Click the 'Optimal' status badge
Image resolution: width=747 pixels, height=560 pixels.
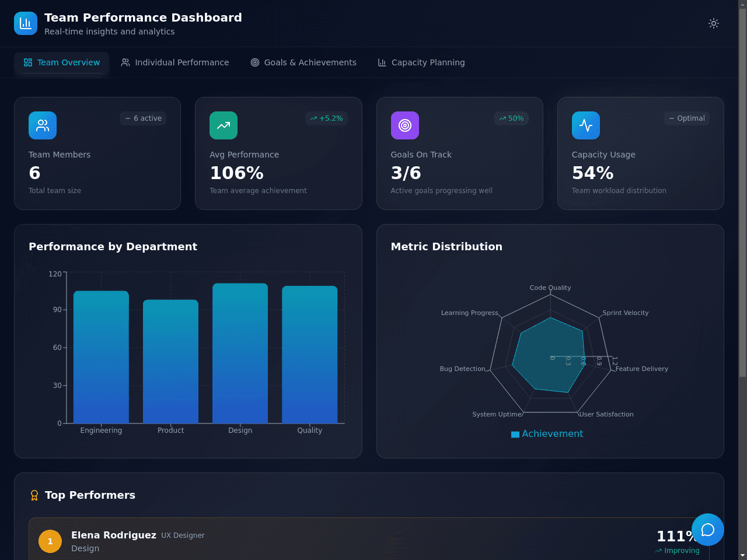(686, 118)
